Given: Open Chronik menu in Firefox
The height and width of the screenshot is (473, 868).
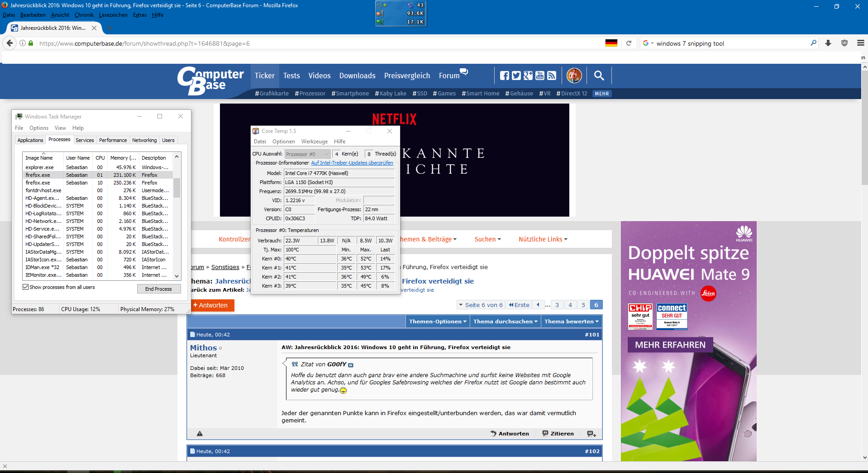Looking at the screenshot, I should (84, 15).
